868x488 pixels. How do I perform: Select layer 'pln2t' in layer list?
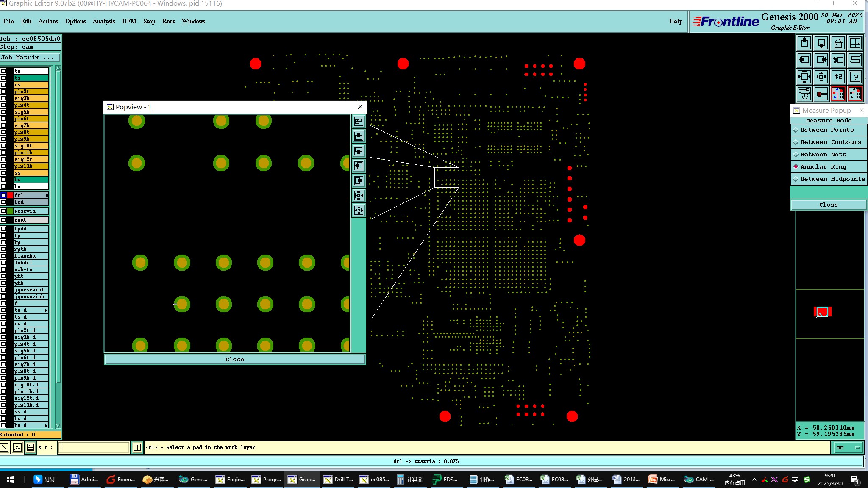point(31,91)
